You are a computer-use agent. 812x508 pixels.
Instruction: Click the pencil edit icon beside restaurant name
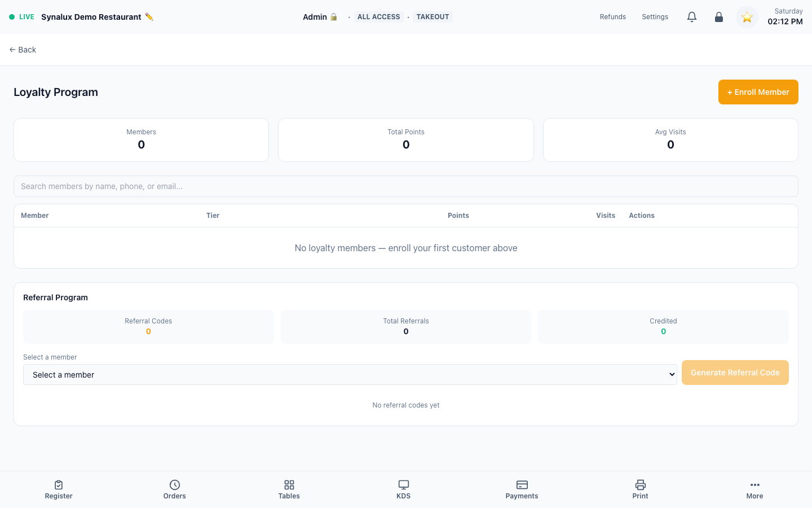(149, 17)
